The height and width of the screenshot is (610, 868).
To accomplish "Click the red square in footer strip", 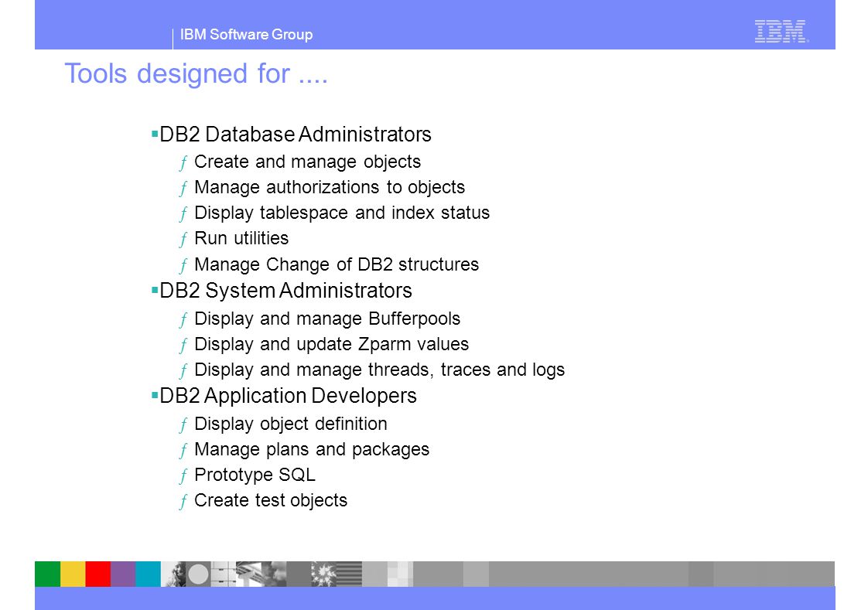I will pos(98,574).
